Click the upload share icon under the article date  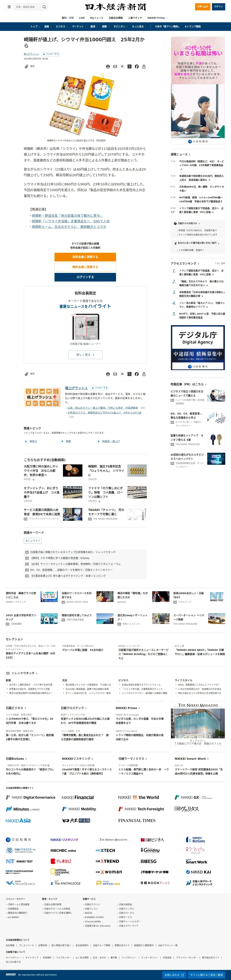click(144, 67)
